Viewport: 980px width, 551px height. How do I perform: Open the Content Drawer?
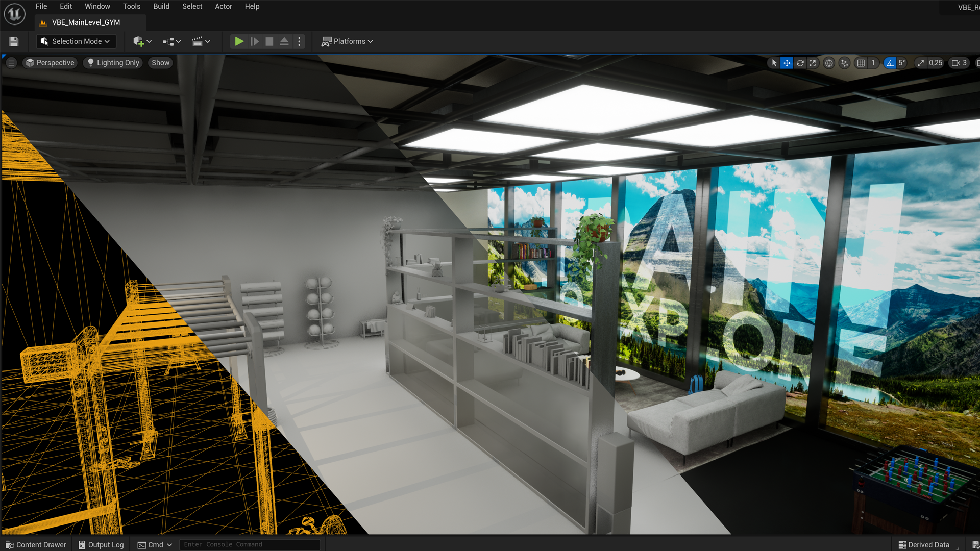pyautogui.click(x=36, y=544)
